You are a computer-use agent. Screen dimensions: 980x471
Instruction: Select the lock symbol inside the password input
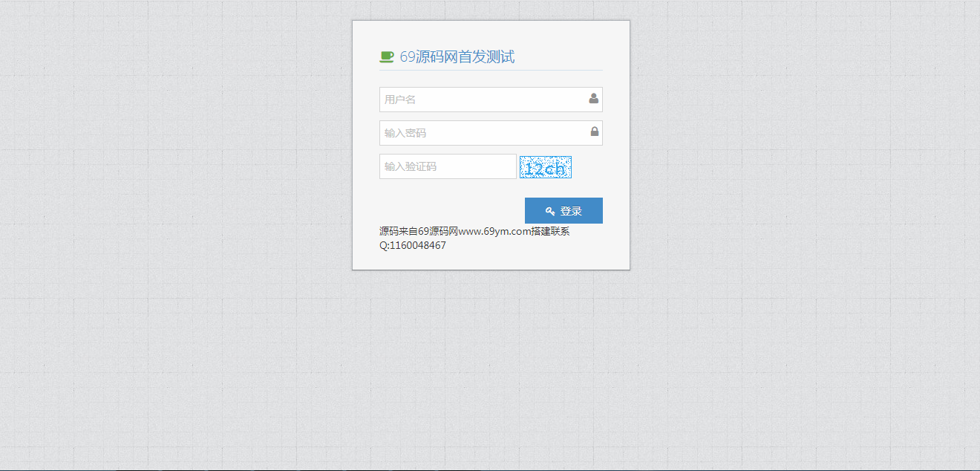pyautogui.click(x=592, y=131)
